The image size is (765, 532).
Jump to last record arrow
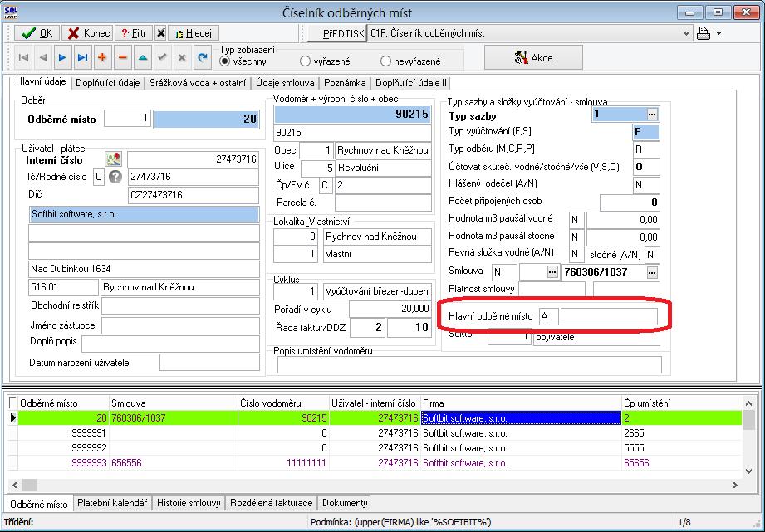click(82, 57)
